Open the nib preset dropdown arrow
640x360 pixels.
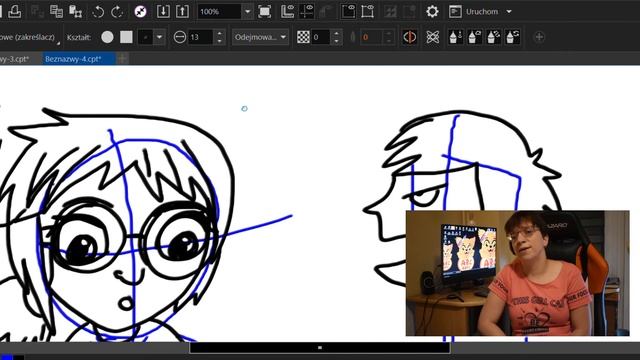(160, 37)
